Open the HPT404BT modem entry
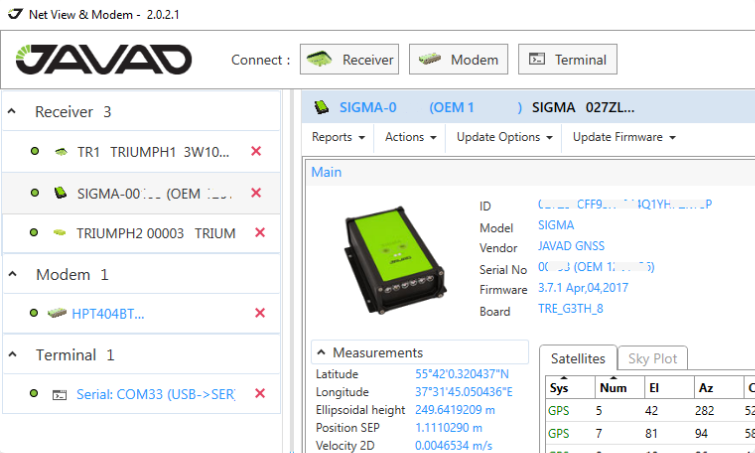The width and height of the screenshot is (755, 453). (x=108, y=314)
